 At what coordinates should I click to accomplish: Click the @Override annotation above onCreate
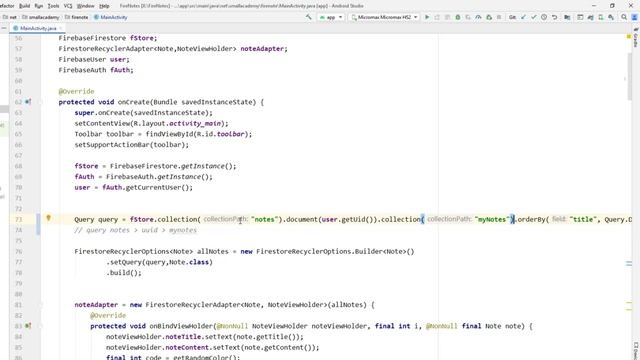pyautogui.click(x=76, y=91)
